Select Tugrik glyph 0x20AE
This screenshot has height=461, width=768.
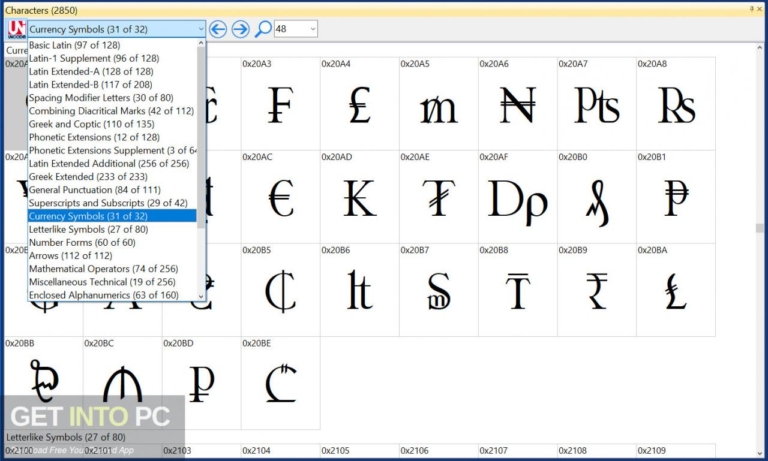438,196
